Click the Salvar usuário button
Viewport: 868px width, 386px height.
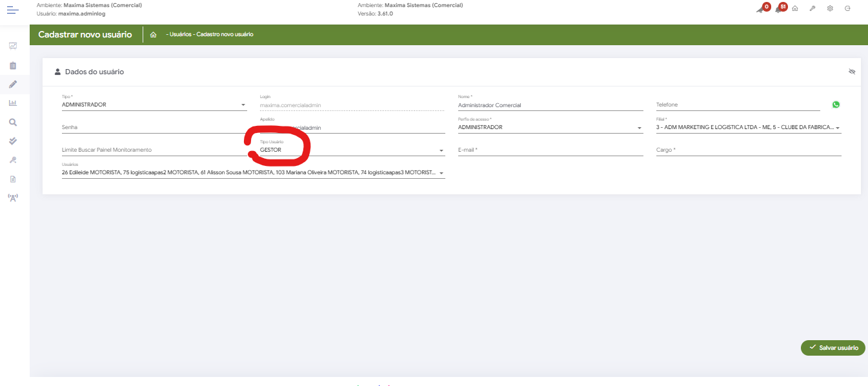tap(833, 347)
